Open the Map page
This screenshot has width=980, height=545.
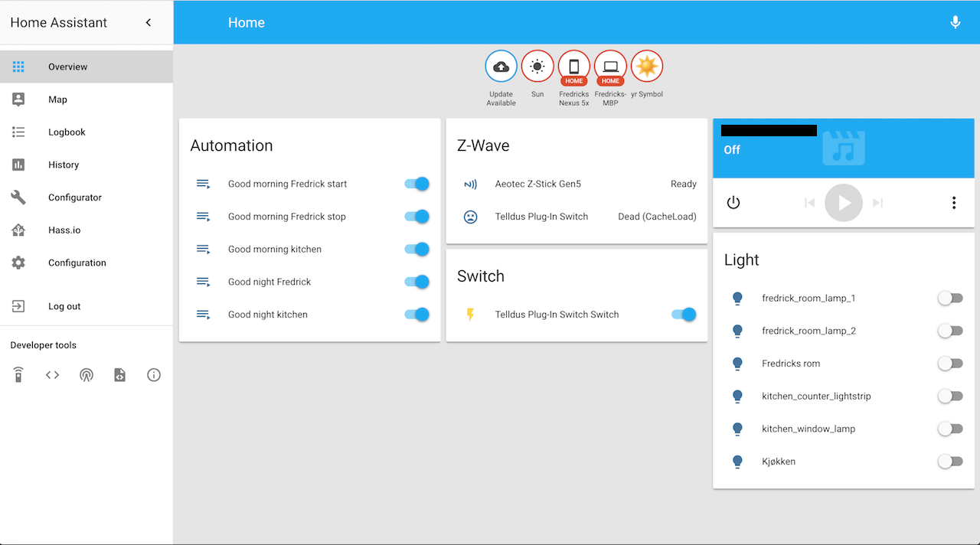[x=87, y=100]
